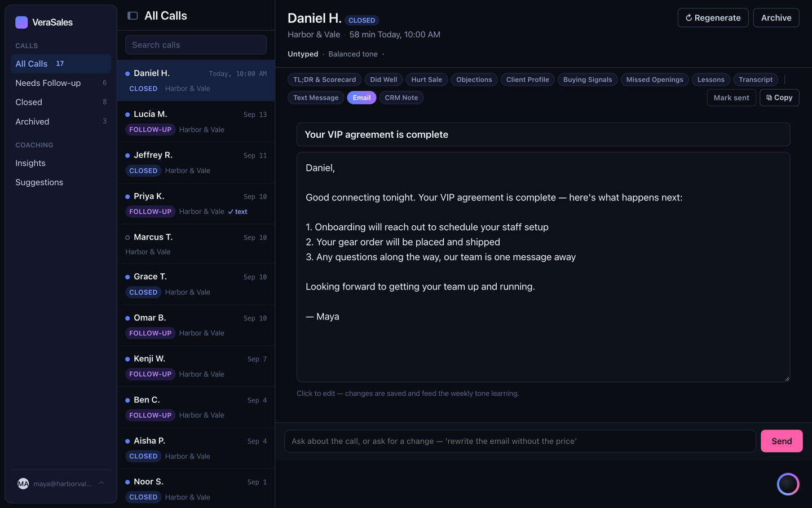This screenshot has height=508, width=812.
Task: Select Lucía M. call from the list
Action: (x=196, y=122)
